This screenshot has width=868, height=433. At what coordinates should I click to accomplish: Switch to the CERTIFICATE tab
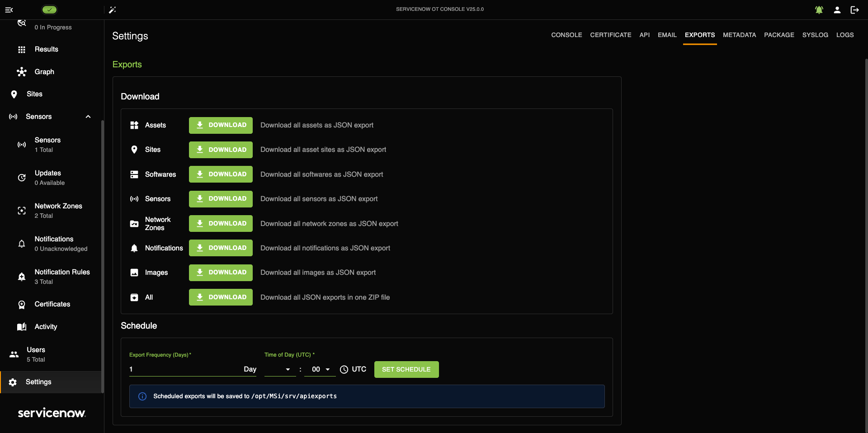point(611,35)
